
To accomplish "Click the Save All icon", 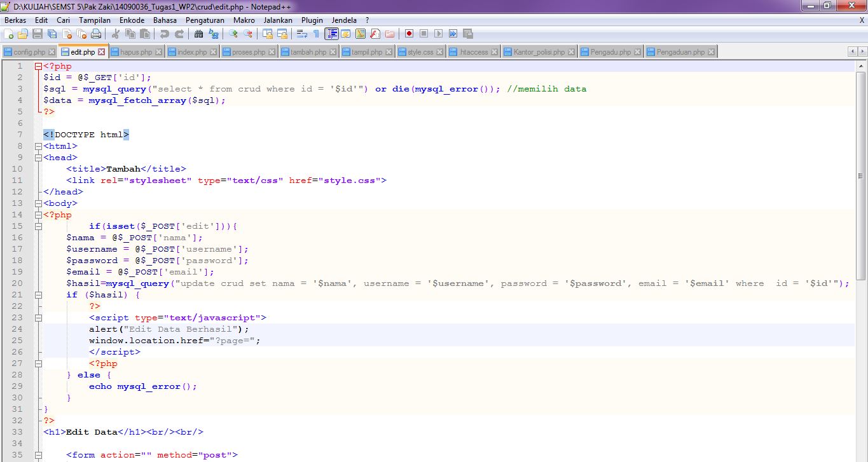I will tap(52, 34).
